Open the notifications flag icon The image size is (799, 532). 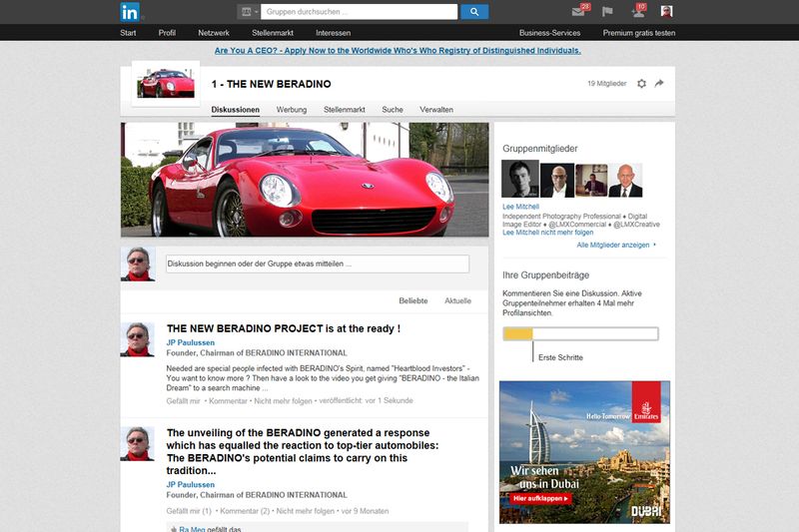click(607, 11)
